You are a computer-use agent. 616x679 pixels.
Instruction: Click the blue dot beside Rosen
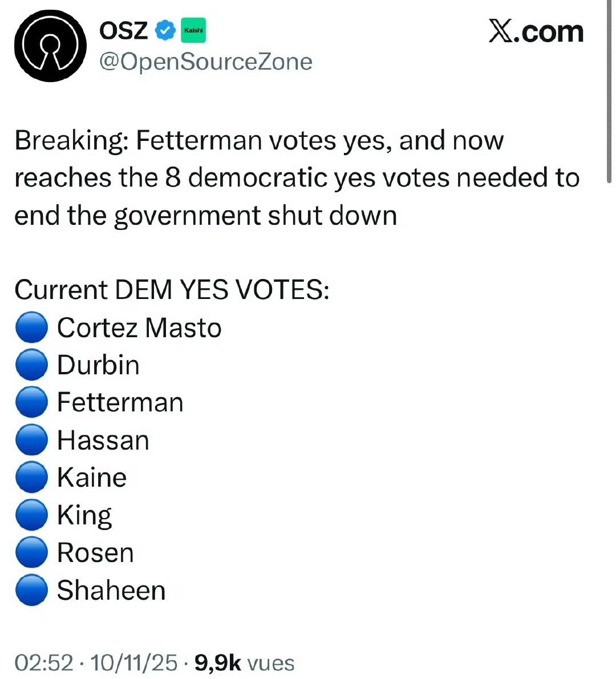(x=31, y=553)
